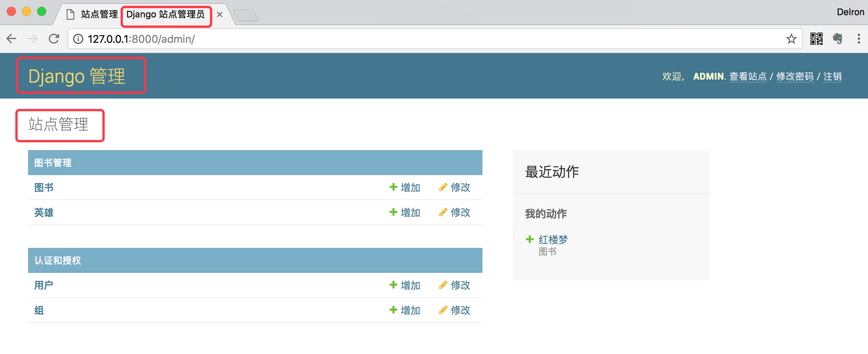Click inside the address bar
Viewport: 868px width, 354px height.
pyautogui.click(x=227, y=38)
